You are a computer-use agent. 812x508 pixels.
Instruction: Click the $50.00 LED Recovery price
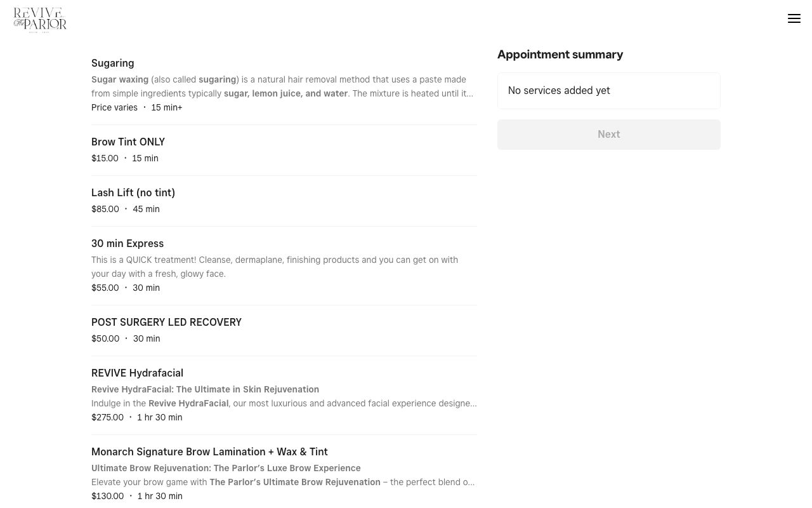point(105,339)
